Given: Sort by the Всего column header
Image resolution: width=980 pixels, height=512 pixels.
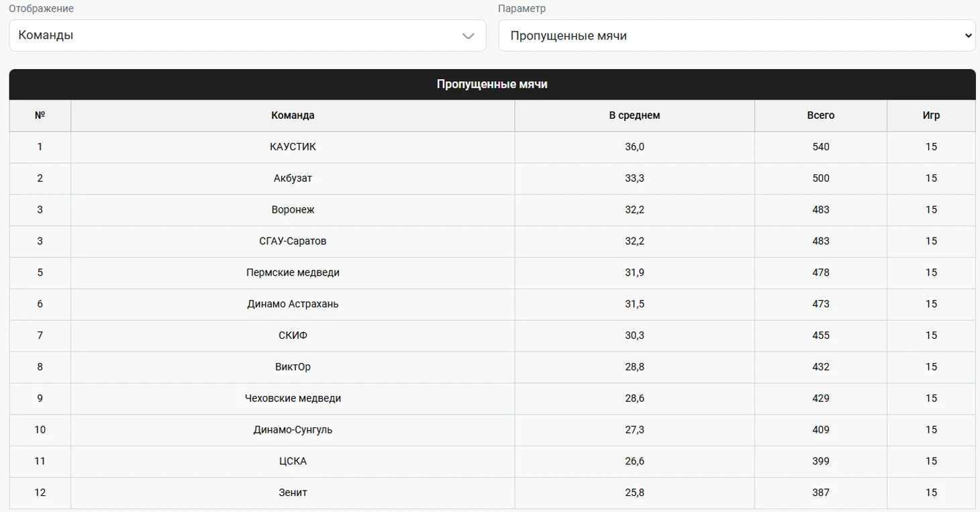Looking at the screenshot, I should (x=820, y=115).
